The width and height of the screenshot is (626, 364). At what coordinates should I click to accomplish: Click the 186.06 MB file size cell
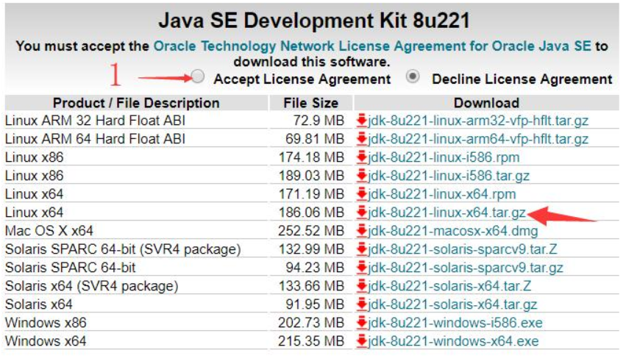coord(311,213)
